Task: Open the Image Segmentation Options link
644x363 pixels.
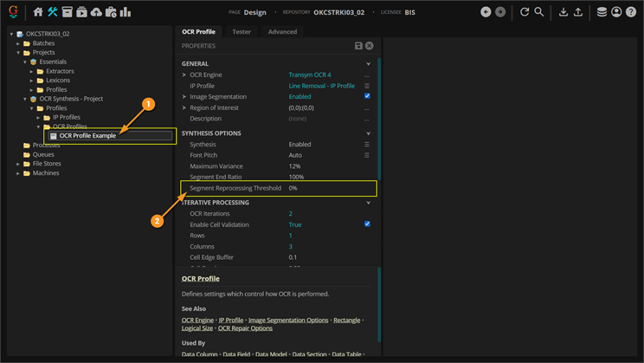Action: 289,320
